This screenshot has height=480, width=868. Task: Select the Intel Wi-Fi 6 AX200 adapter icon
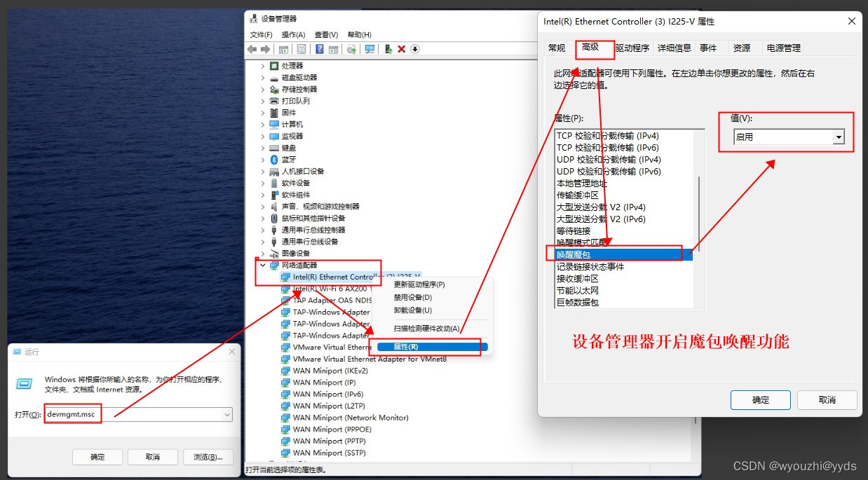[x=287, y=288]
